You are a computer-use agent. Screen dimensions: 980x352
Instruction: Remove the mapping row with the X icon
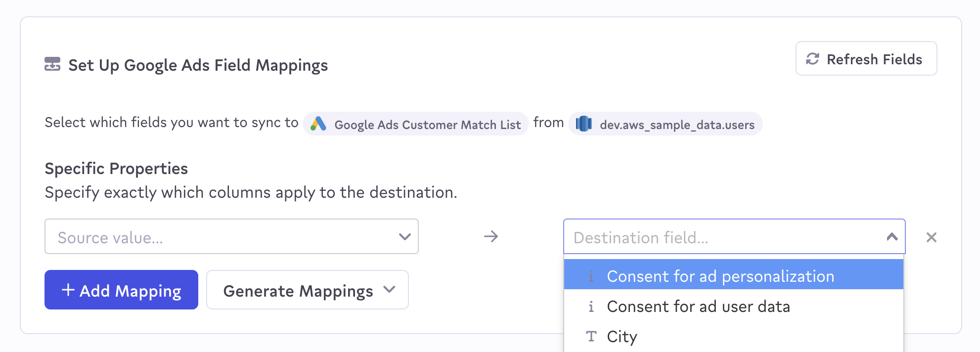click(x=931, y=237)
